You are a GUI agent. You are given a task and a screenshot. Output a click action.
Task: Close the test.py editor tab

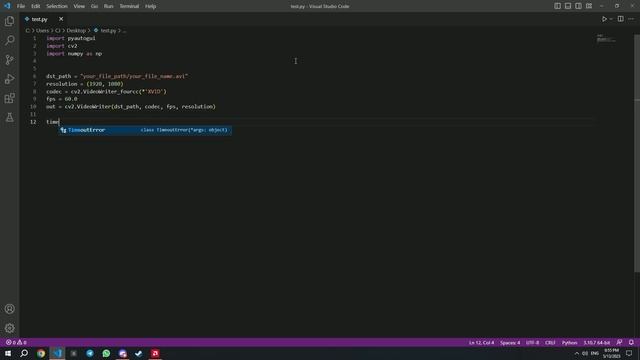pos(61,19)
